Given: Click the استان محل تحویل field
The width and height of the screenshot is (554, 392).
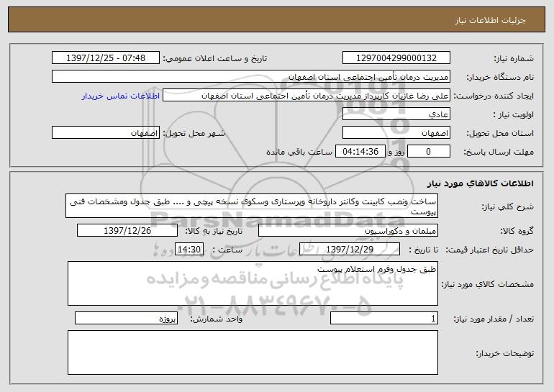Looking at the screenshot, I should [396, 133].
